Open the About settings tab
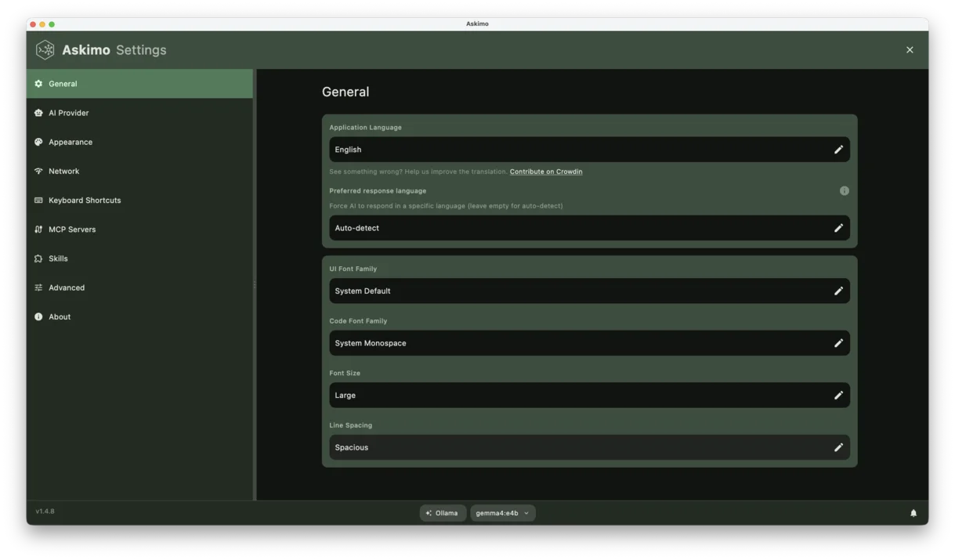955x560 pixels. tap(139, 316)
